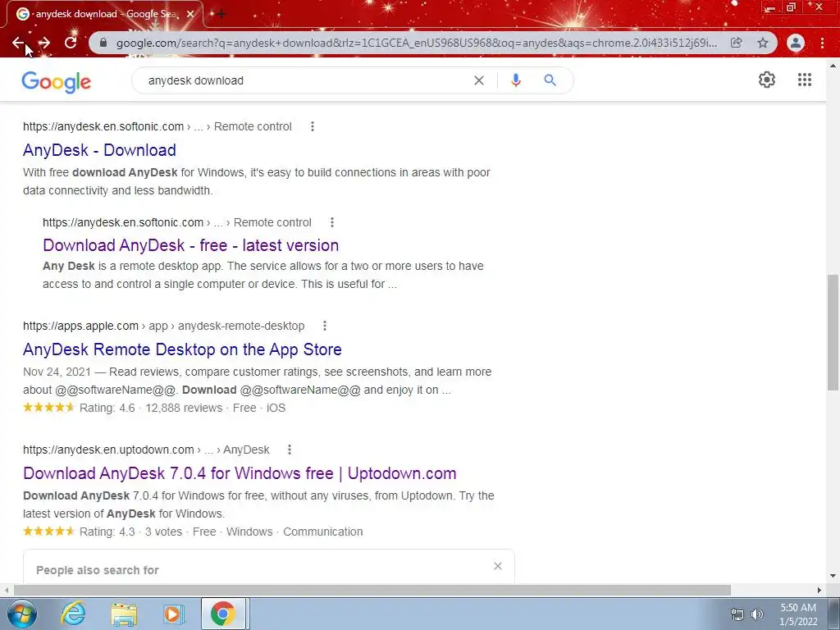Launch Internet Explorer from taskbar
Screen dimensions: 840x630
[x=73, y=614]
